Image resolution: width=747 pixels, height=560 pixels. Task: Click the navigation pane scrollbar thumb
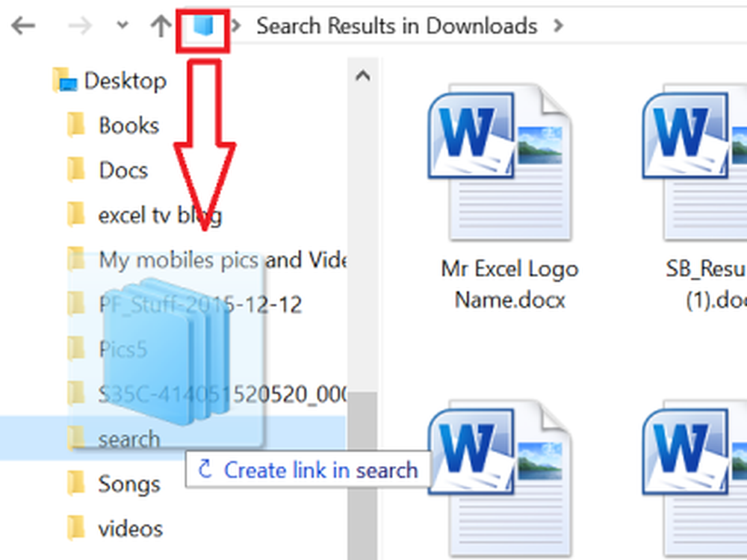pos(363,476)
